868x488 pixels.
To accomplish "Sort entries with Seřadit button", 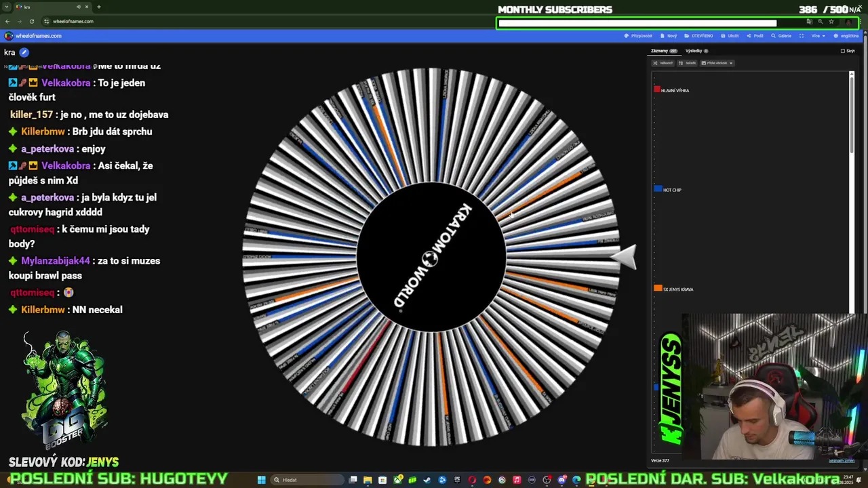I will [x=688, y=63].
